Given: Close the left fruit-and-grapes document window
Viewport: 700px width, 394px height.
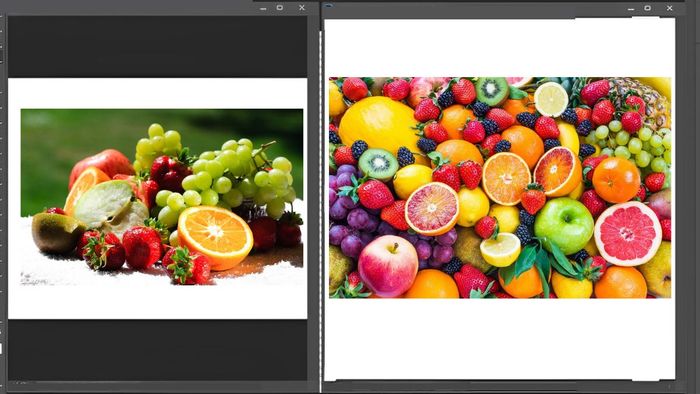Looking at the screenshot, I should point(302,8).
